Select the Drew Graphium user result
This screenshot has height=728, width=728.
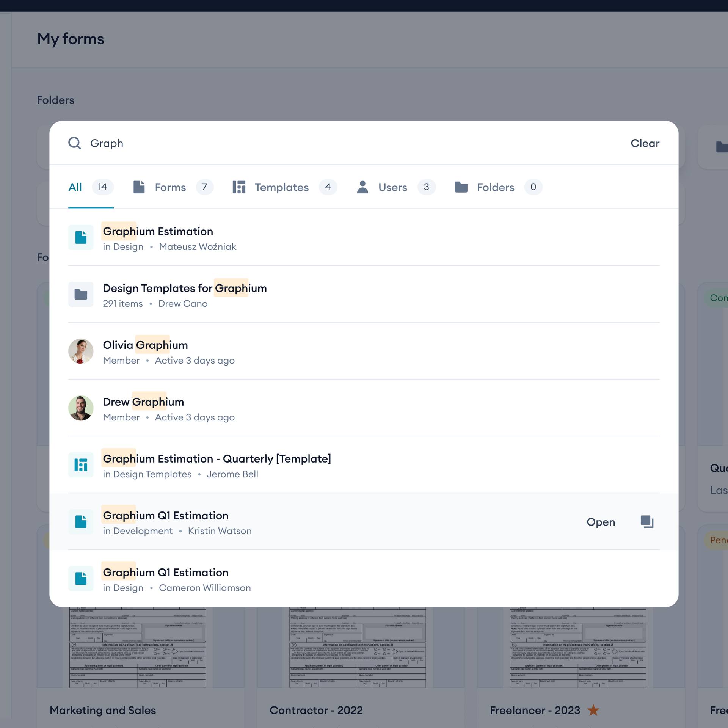(x=364, y=408)
